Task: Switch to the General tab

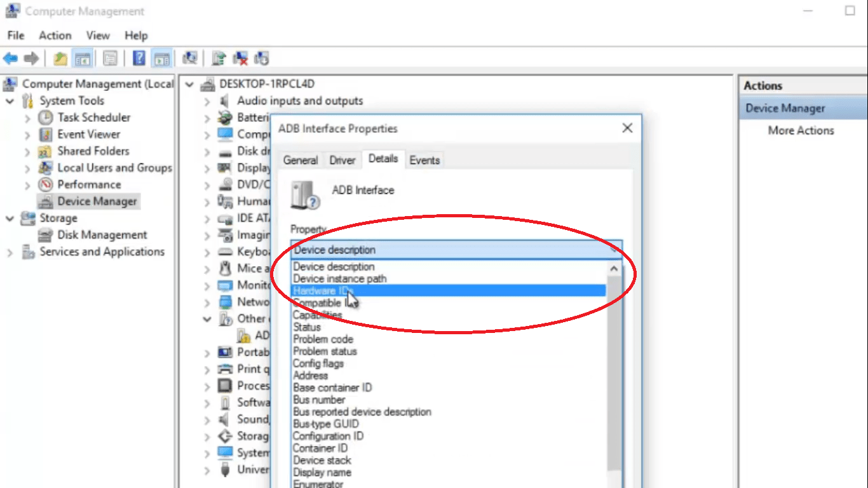Action: coord(301,160)
